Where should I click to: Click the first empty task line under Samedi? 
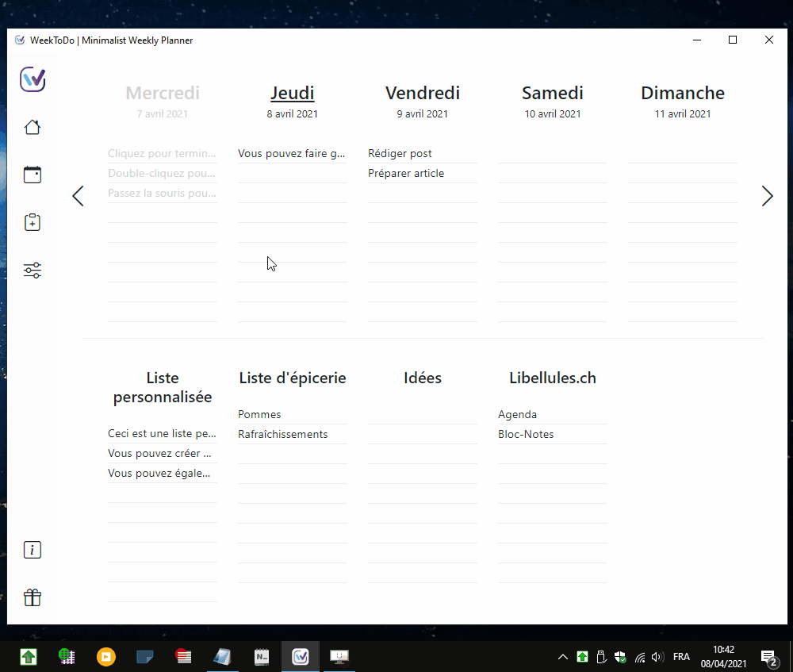pyautogui.click(x=552, y=153)
